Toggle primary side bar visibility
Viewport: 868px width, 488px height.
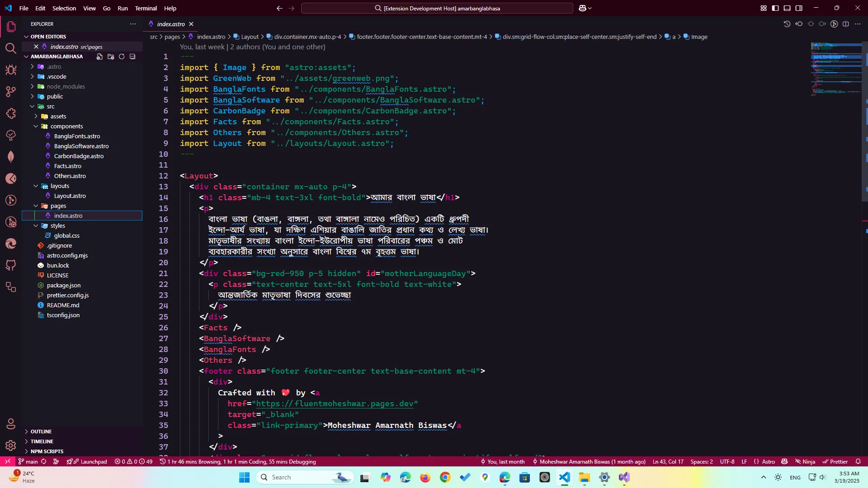775,8
